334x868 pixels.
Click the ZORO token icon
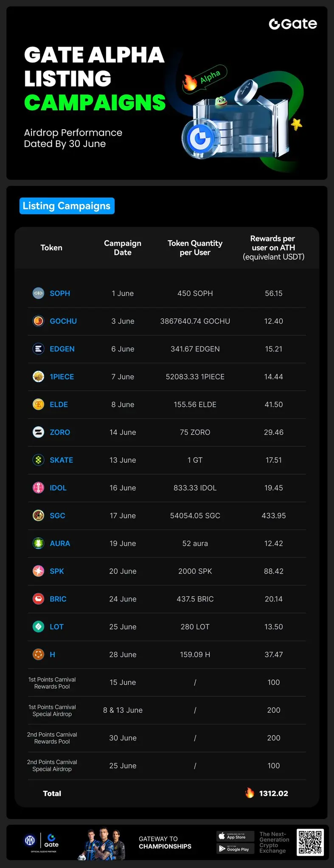(x=39, y=432)
